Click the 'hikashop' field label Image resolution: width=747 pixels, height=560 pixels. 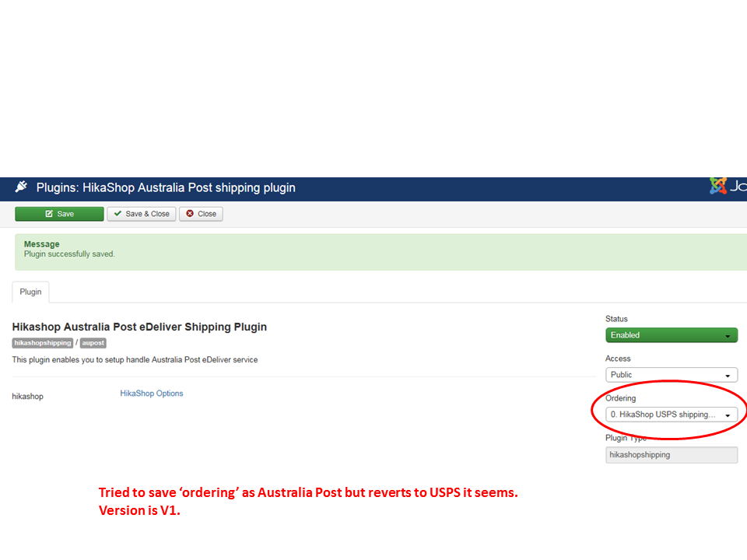pos(28,396)
